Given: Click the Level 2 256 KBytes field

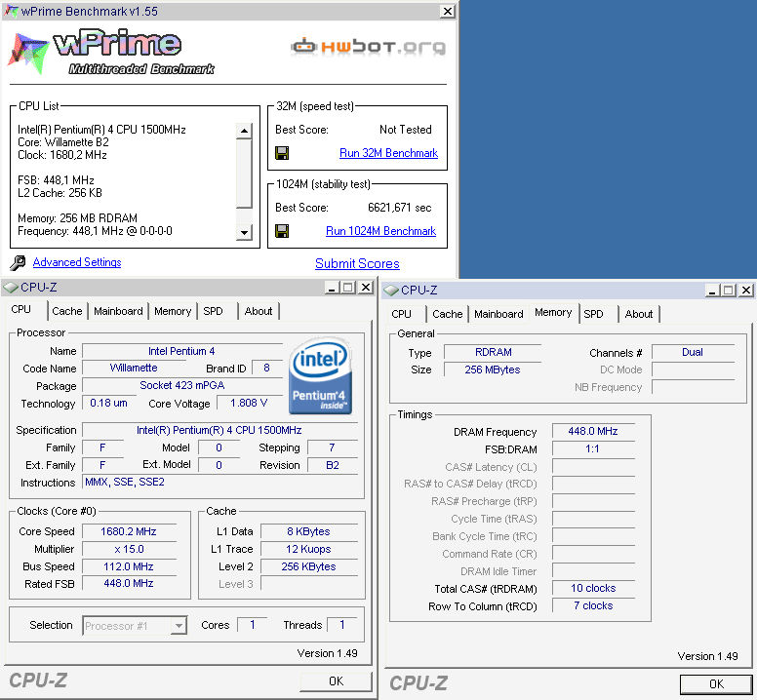Looking at the screenshot, I should click(x=308, y=566).
